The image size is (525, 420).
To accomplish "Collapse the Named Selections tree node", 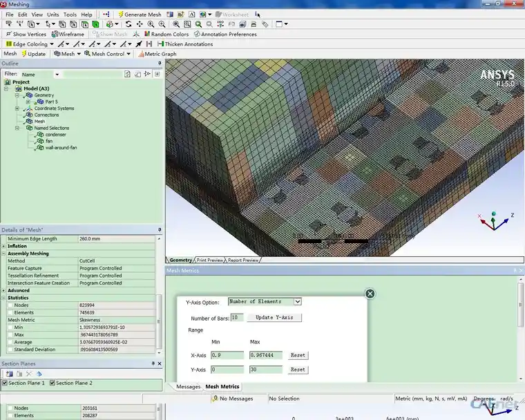I will (x=17, y=128).
